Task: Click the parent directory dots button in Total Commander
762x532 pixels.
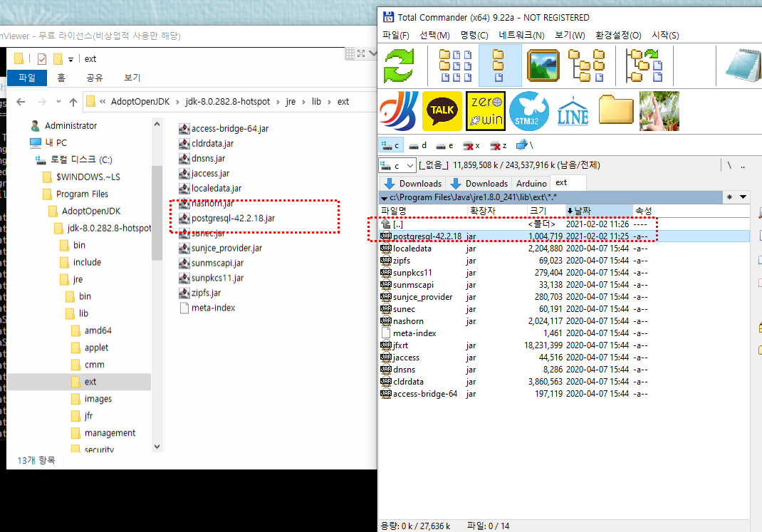Action: [743, 166]
